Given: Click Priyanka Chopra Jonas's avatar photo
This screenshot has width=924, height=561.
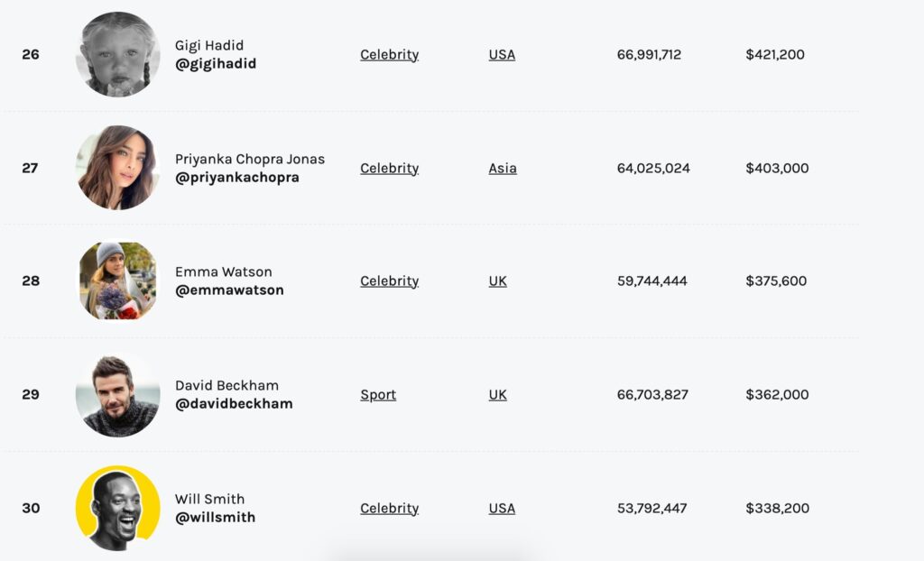Looking at the screenshot, I should tap(117, 168).
